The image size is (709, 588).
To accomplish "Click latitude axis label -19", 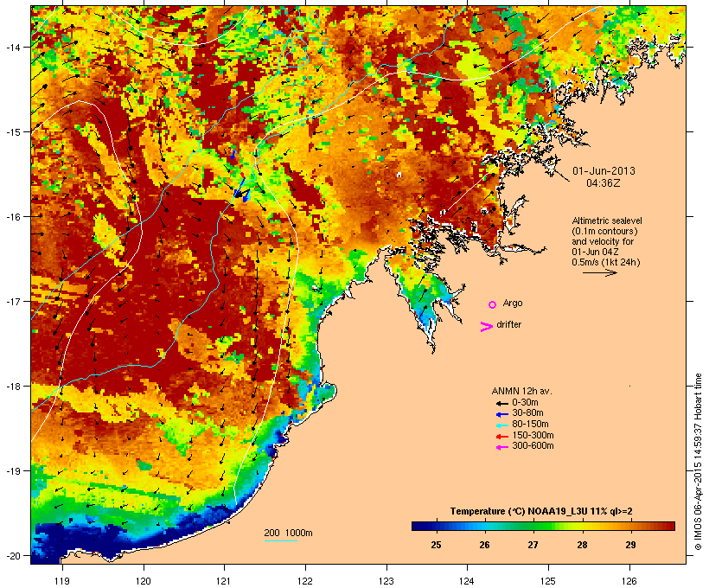I will (13, 471).
